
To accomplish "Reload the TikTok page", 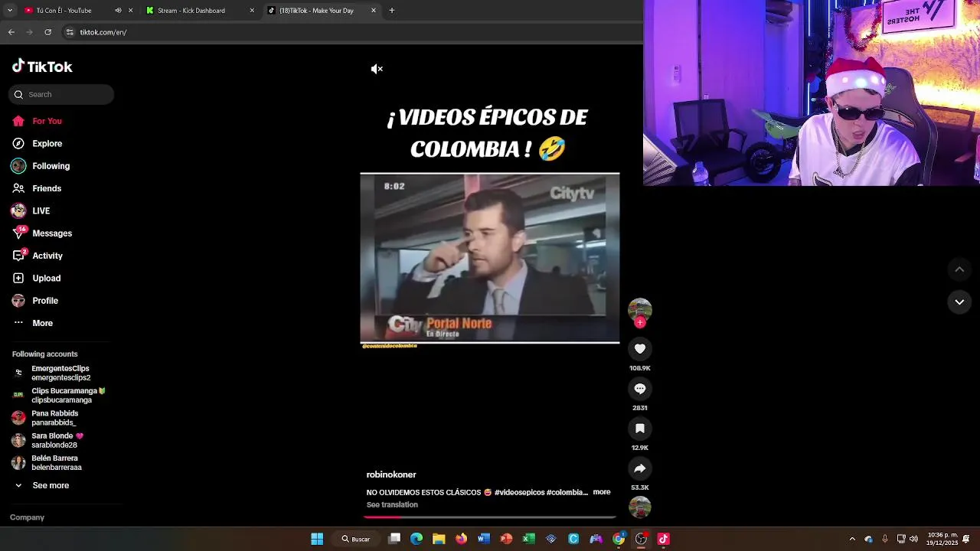I will tap(48, 32).
